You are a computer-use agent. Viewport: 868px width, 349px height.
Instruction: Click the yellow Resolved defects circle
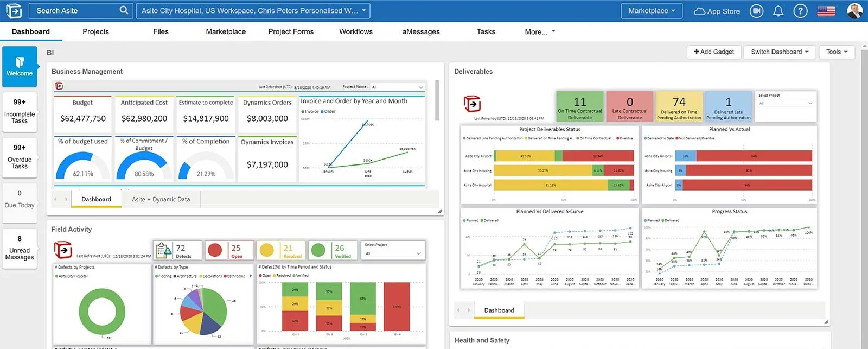(266, 250)
